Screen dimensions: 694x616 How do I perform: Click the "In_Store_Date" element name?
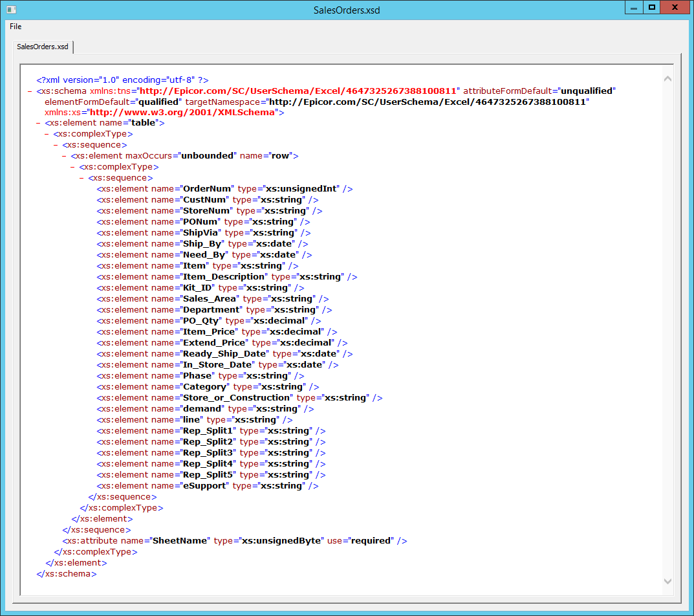click(217, 365)
